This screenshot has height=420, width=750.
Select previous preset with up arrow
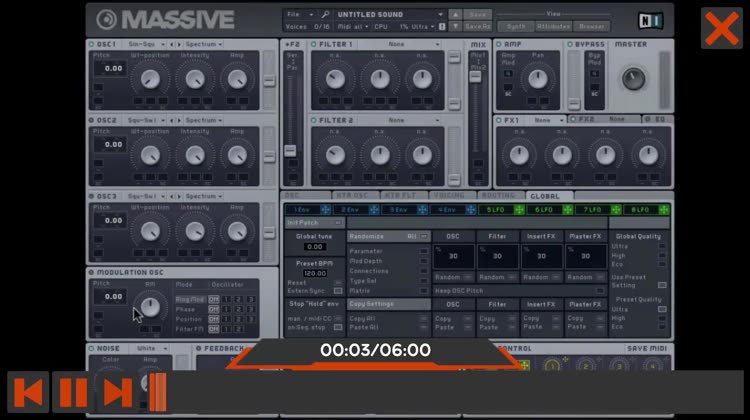coord(455,15)
